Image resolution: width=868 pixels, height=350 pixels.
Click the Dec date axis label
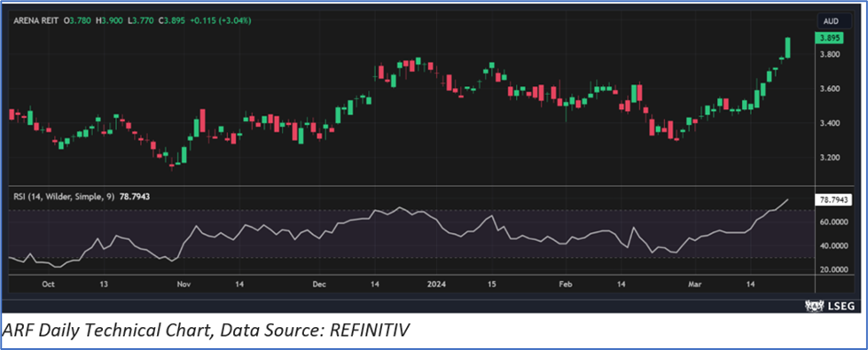coord(319,284)
